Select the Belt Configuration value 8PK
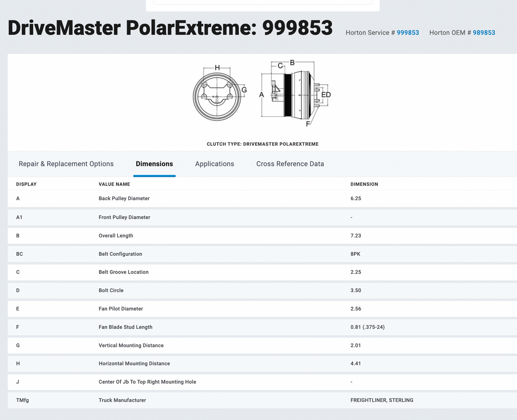The image size is (517, 420). pyautogui.click(x=355, y=254)
